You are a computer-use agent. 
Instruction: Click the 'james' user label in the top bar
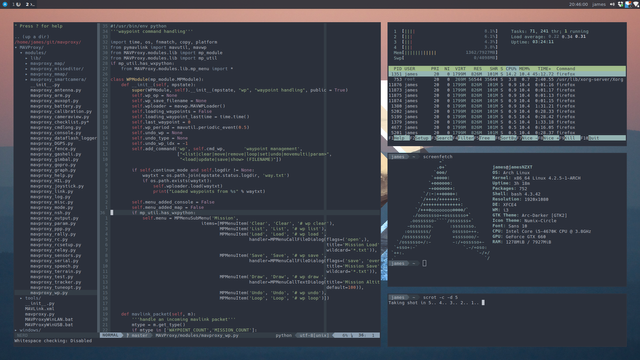[599, 4]
